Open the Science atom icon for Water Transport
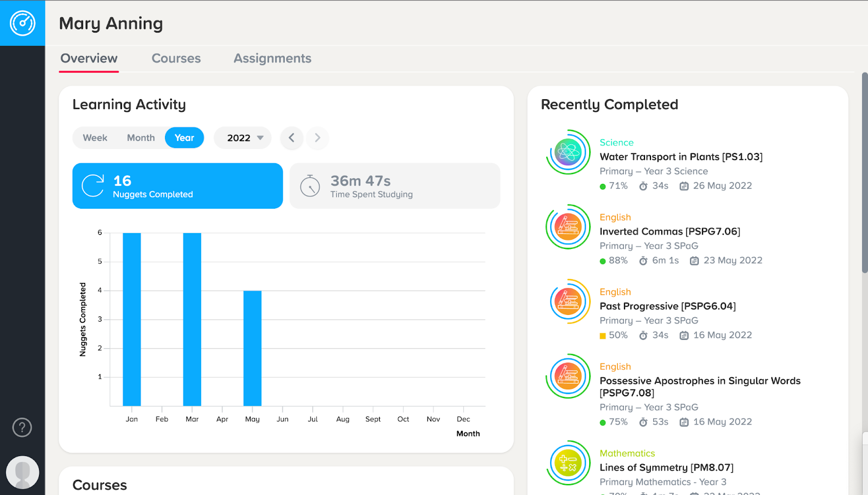Viewport: 868px width, 495px height. click(568, 152)
